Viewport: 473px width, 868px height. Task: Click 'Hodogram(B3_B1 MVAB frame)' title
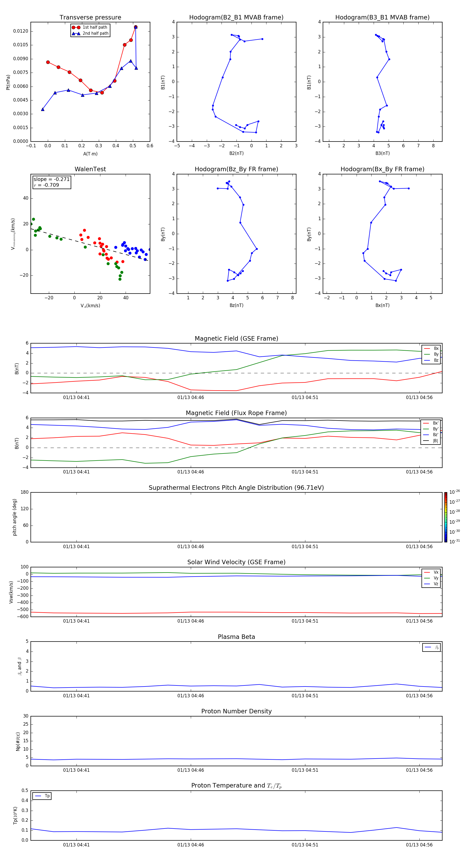click(x=382, y=18)
